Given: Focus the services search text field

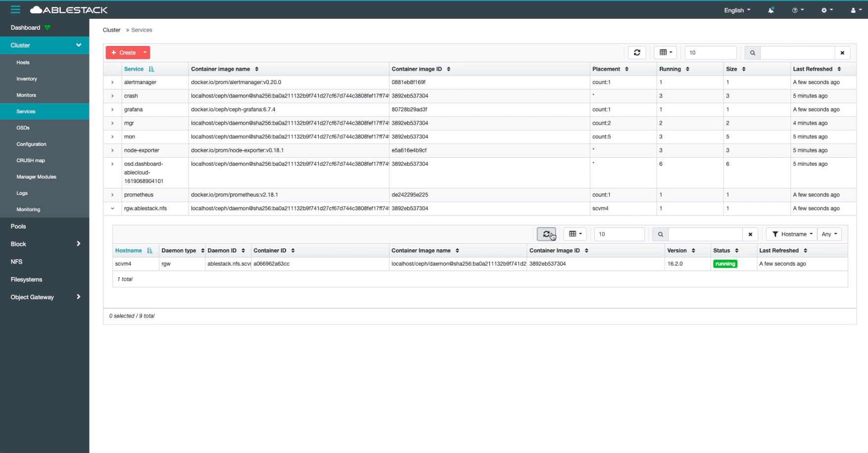Looking at the screenshot, I should pos(797,52).
